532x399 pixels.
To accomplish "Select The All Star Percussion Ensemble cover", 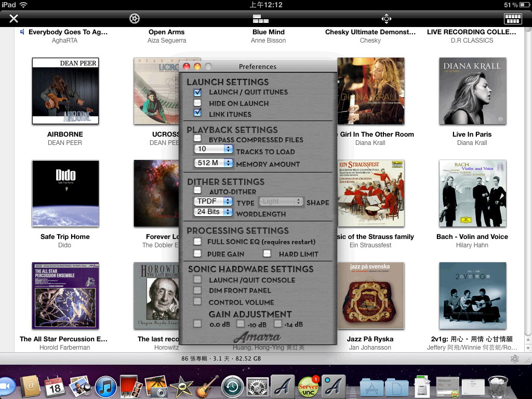I will click(65, 296).
